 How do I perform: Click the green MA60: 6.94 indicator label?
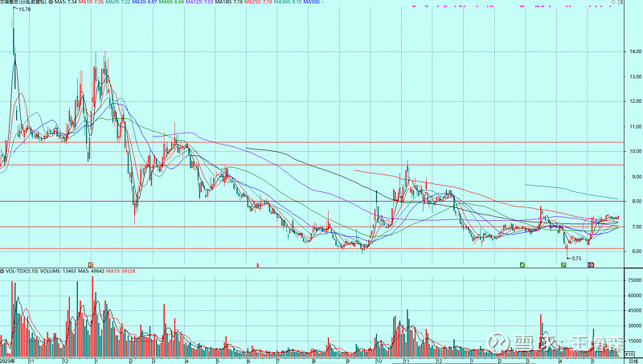pyautogui.click(x=171, y=2)
